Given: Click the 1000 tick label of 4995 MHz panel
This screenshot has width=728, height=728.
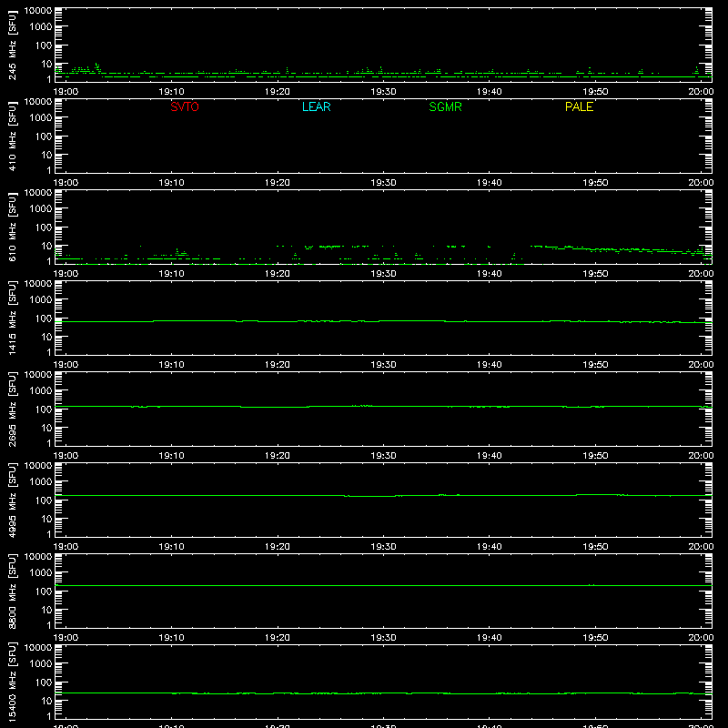Looking at the screenshot, I should pos(41,482).
